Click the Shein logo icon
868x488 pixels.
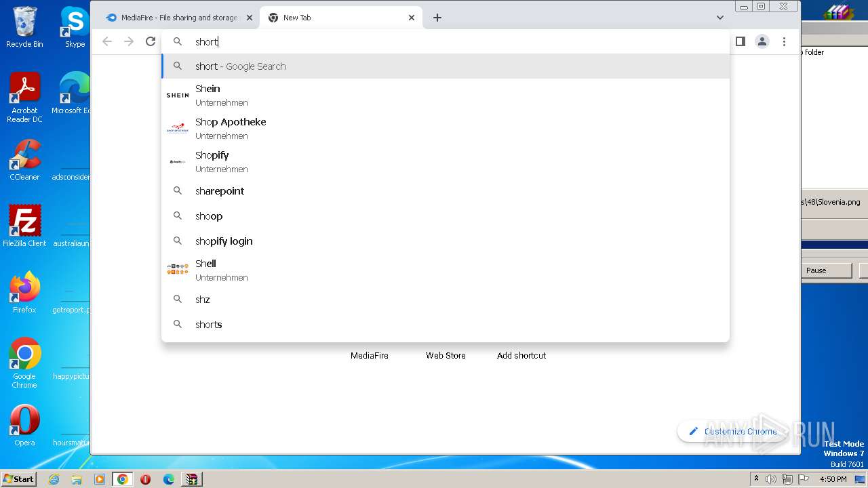tap(178, 95)
